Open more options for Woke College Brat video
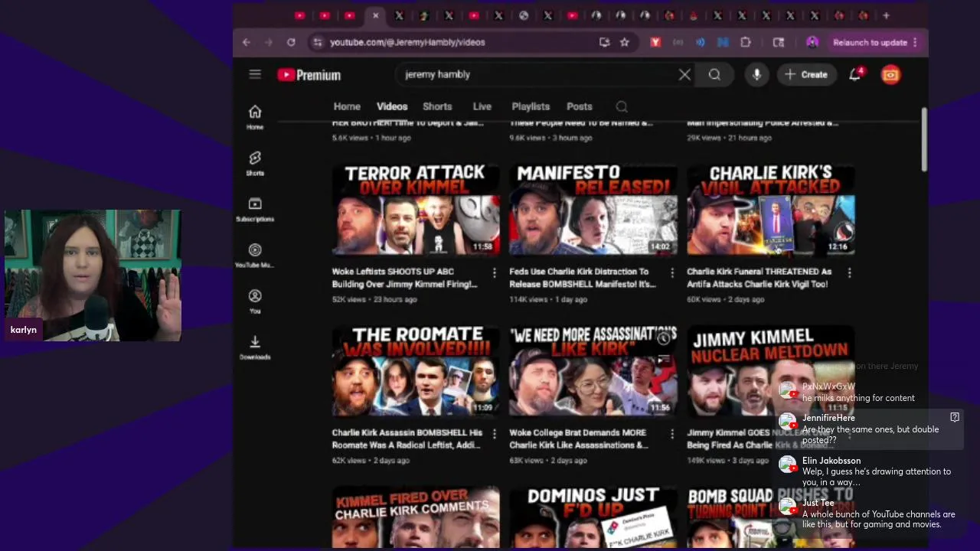 point(672,434)
